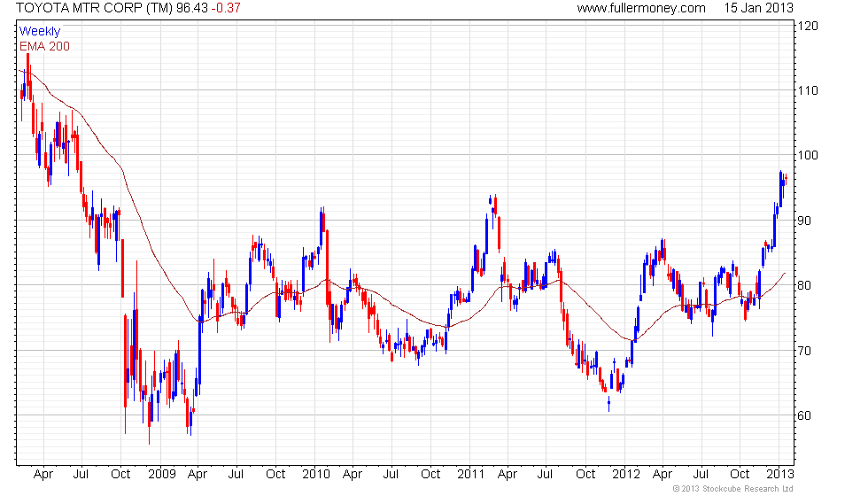Select the -0.37 price change value

[x=226, y=8]
